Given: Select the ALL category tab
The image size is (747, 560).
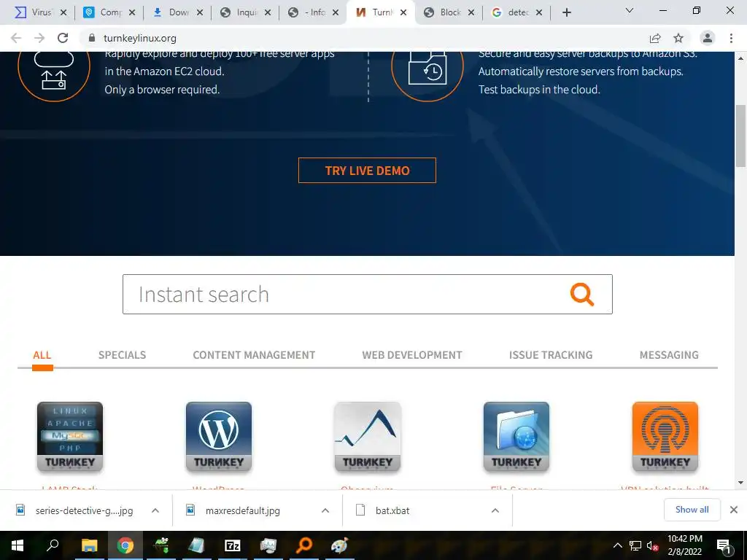Looking at the screenshot, I should pos(42,355).
